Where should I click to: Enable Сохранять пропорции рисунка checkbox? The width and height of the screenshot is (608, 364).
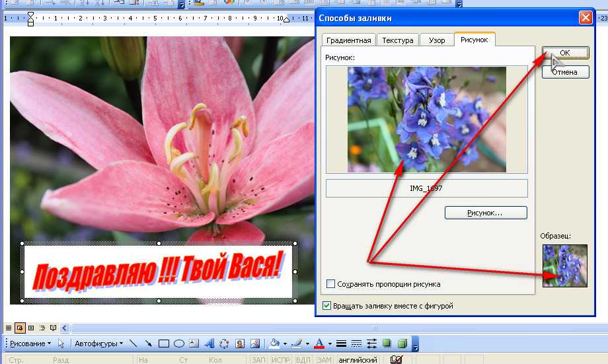331,284
